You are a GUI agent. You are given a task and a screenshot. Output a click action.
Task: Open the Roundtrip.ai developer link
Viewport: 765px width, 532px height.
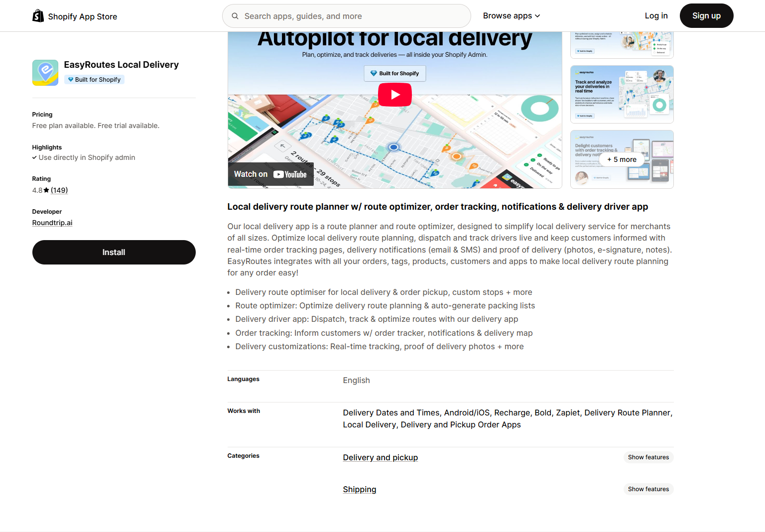click(52, 223)
